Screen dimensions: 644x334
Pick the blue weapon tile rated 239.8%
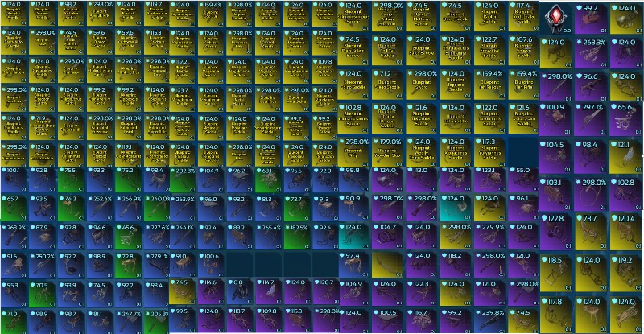(489, 321)
